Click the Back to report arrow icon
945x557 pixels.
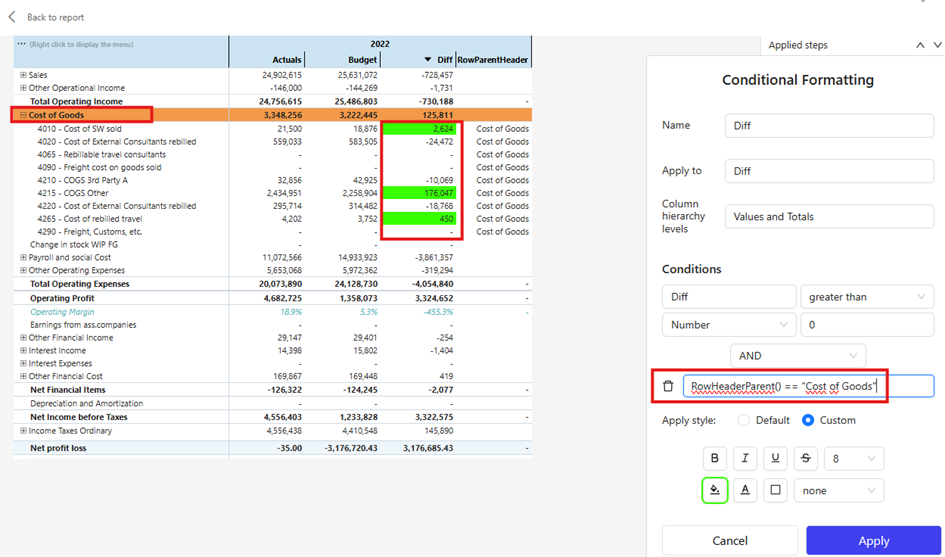[x=12, y=17]
